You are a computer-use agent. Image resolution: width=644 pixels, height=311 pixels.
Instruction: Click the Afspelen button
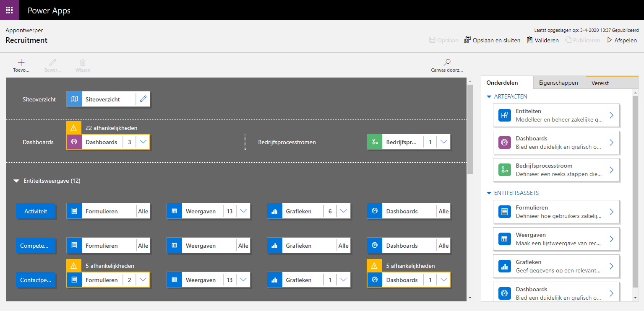(x=622, y=40)
